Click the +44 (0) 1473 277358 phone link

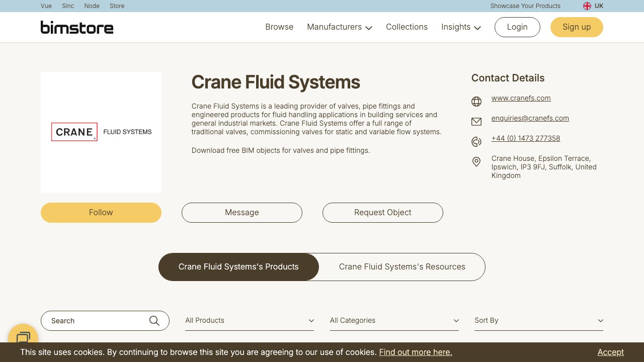526,138
